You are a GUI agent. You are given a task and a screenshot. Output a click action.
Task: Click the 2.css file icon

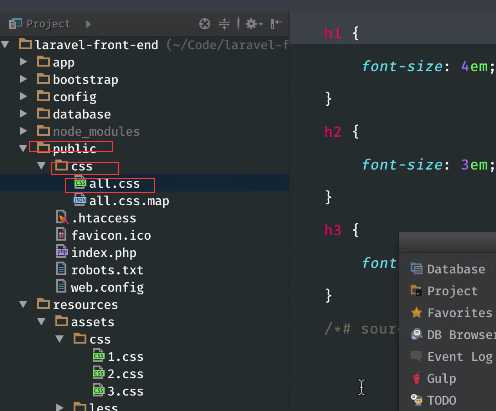99,373
